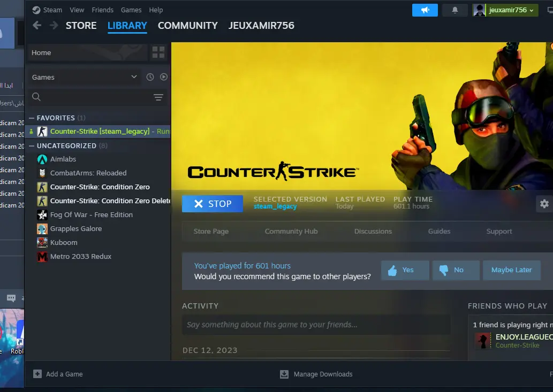The image size is (553, 392).
Task: Click the Maybe Later button
Action: (x=511, y=270)
